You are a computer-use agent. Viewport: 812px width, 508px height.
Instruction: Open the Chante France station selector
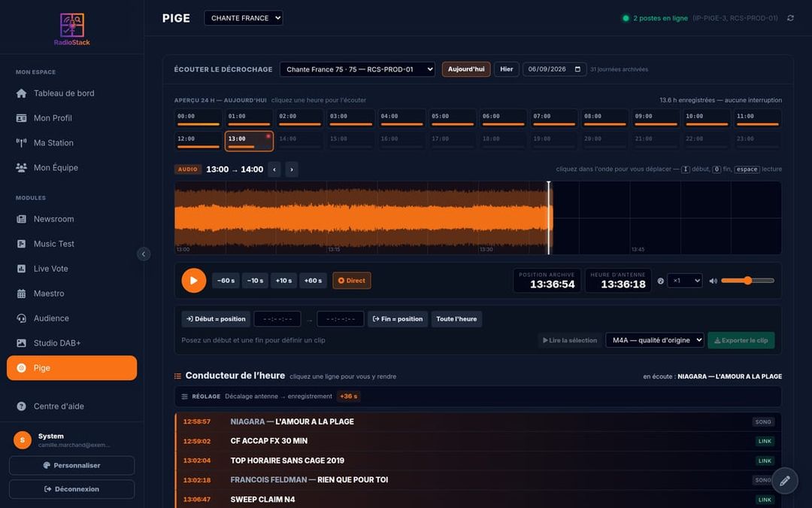[x=244, y=18]
